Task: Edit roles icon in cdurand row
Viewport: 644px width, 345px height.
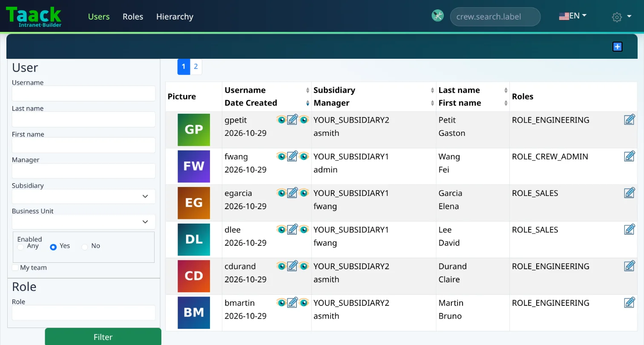Action: (630, 266)
